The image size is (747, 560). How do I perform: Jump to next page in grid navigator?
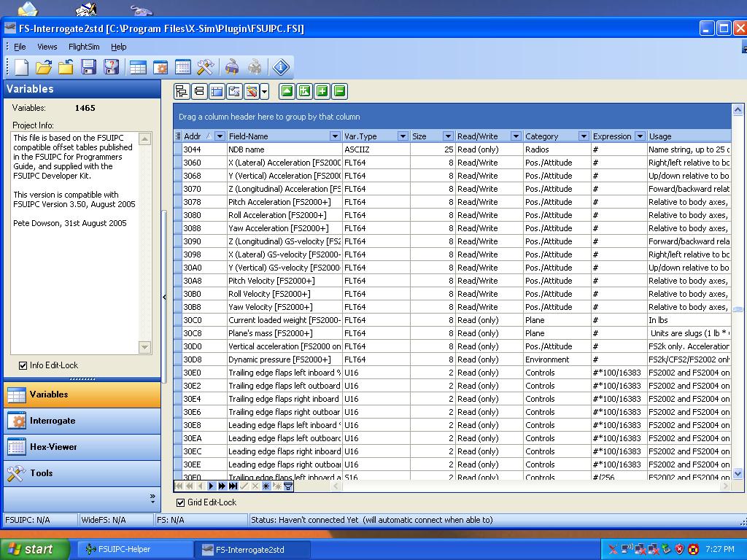pos(222,486)
